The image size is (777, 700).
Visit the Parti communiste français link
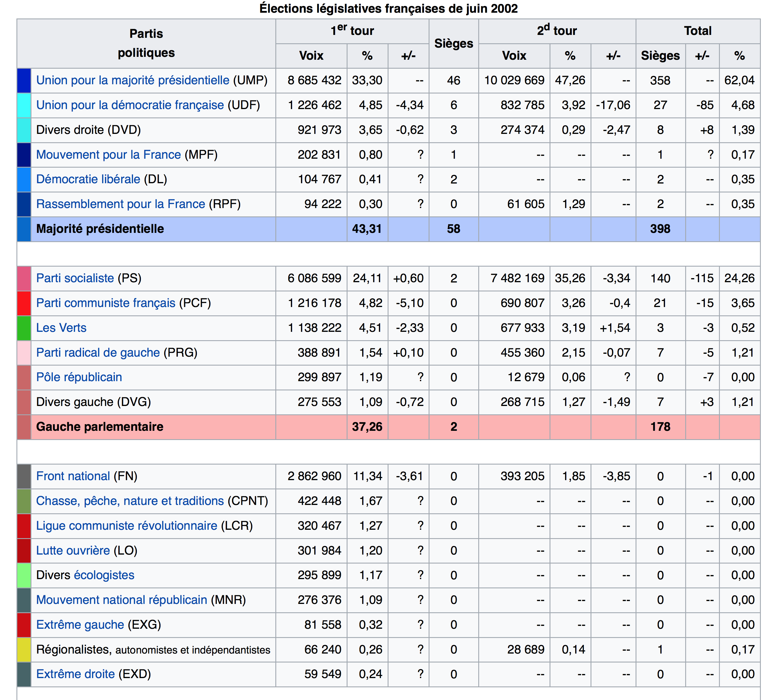point(106,303)
